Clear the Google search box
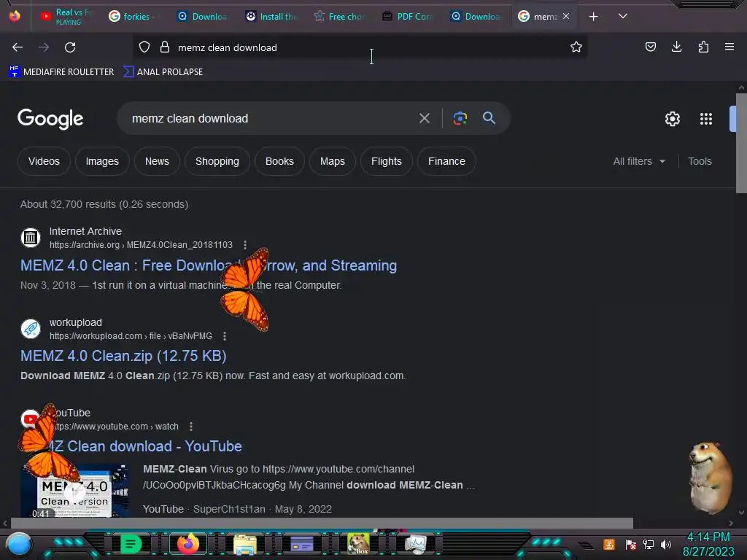This screenshot has height=560, width=747. pos(424,118)
